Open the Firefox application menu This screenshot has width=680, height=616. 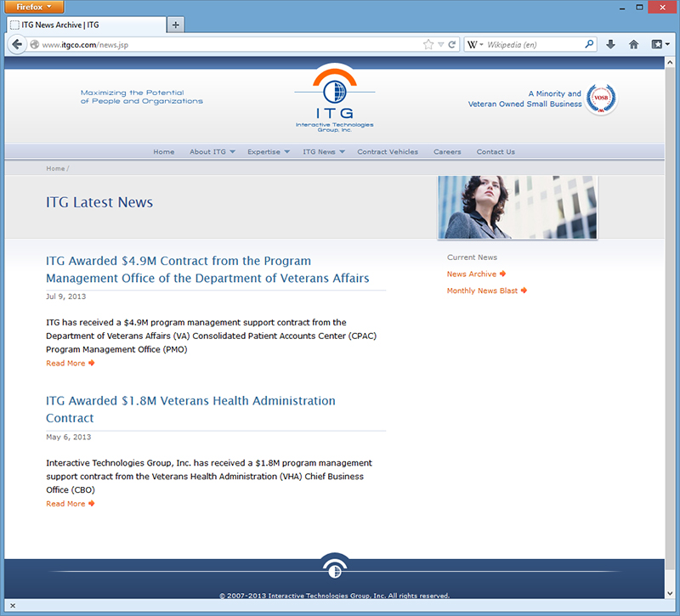[34, 7]
